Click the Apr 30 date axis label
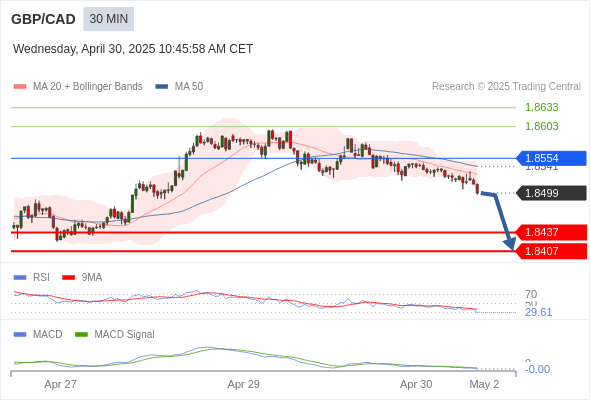The image size is (590, 400). [416, 384]
